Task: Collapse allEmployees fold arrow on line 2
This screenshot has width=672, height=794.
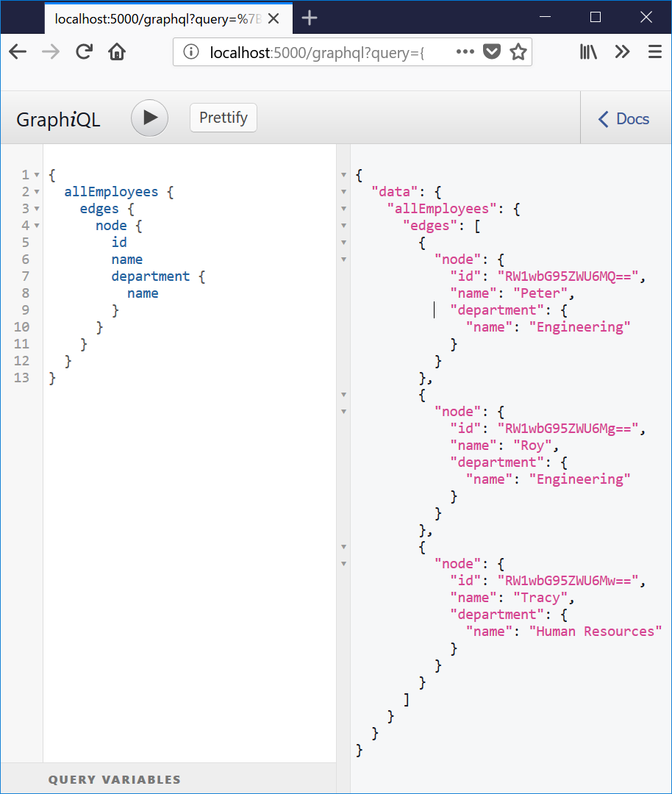Action: pos(37,192)
